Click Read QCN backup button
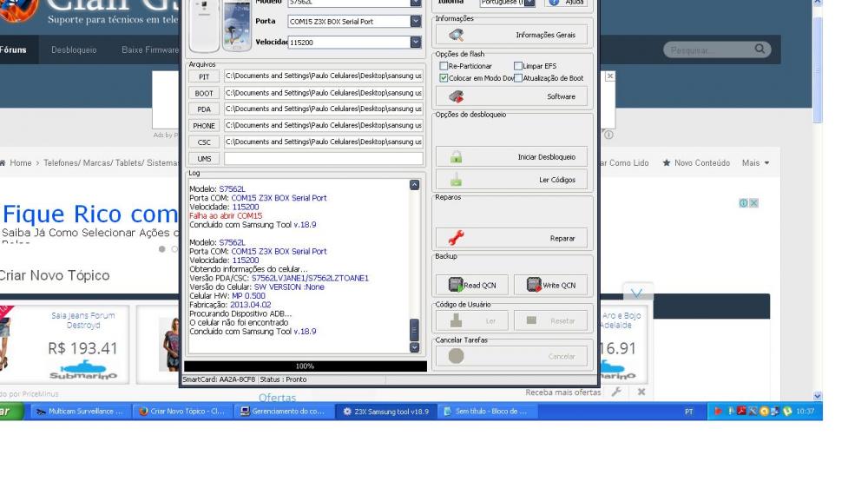 [x=471, y=285]
